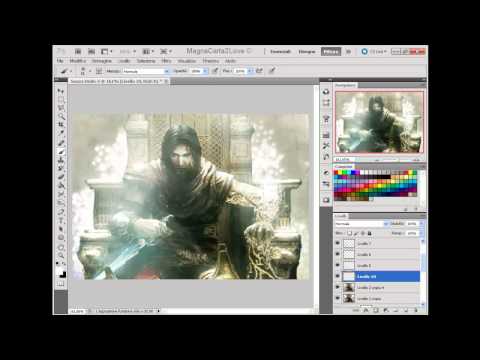480x360 pixels.
Task: Open Arrange Documents dropdown in application bar
Action: [148, 51]
